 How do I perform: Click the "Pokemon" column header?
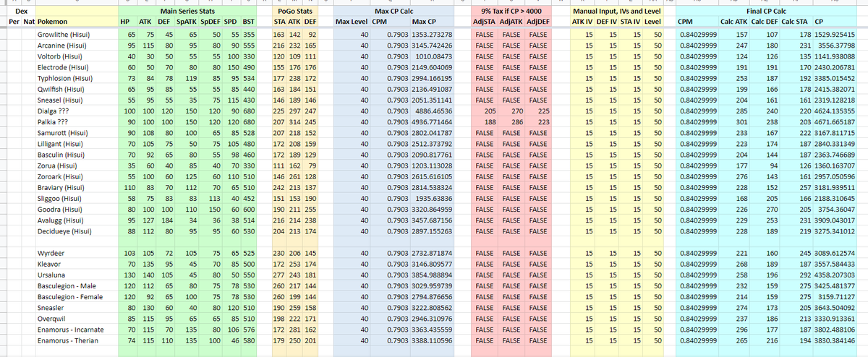pos(54,22)
